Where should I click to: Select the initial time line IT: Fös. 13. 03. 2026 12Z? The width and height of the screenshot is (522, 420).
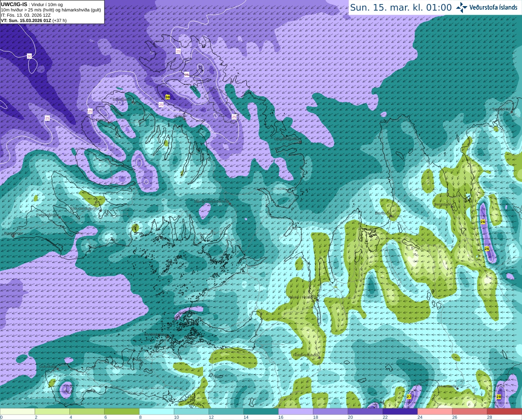[26, 15]
